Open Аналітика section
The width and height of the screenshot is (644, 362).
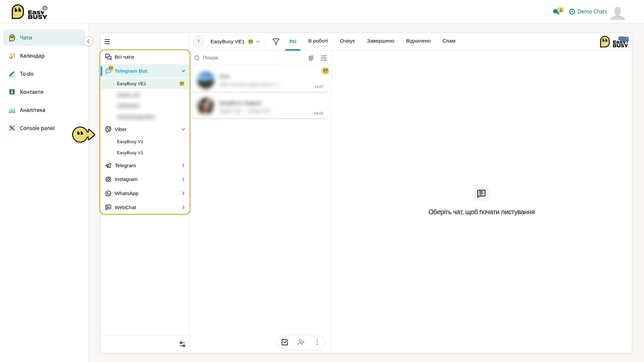(44, 110)
